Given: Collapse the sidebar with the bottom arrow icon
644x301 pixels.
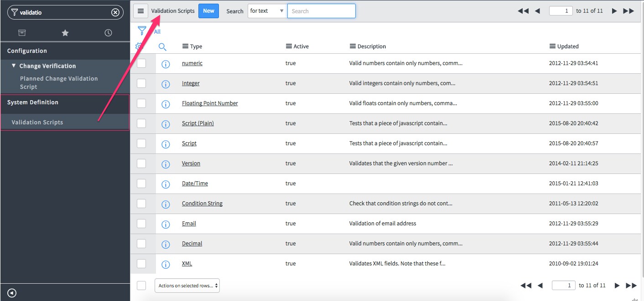Looking at the screenshot, I should [x=10, y=292].
